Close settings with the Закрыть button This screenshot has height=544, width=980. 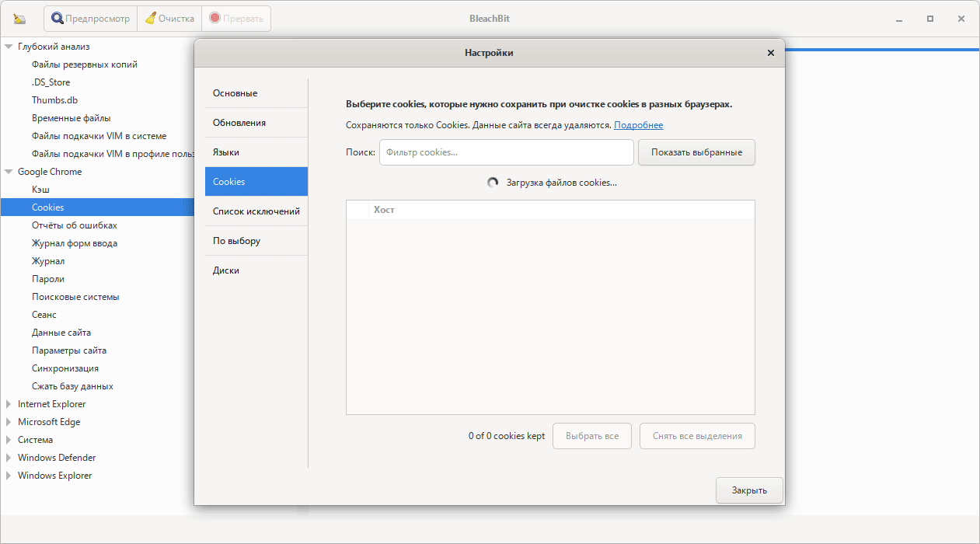(748, 490)
